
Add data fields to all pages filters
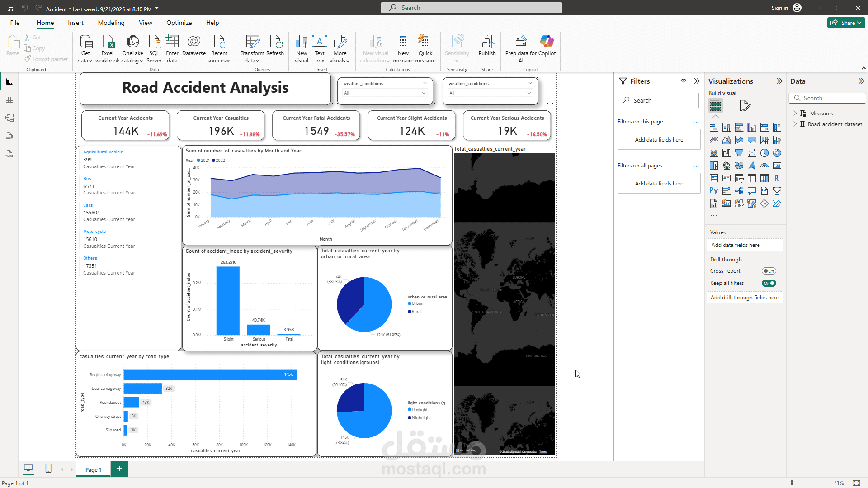click(659, 184)
